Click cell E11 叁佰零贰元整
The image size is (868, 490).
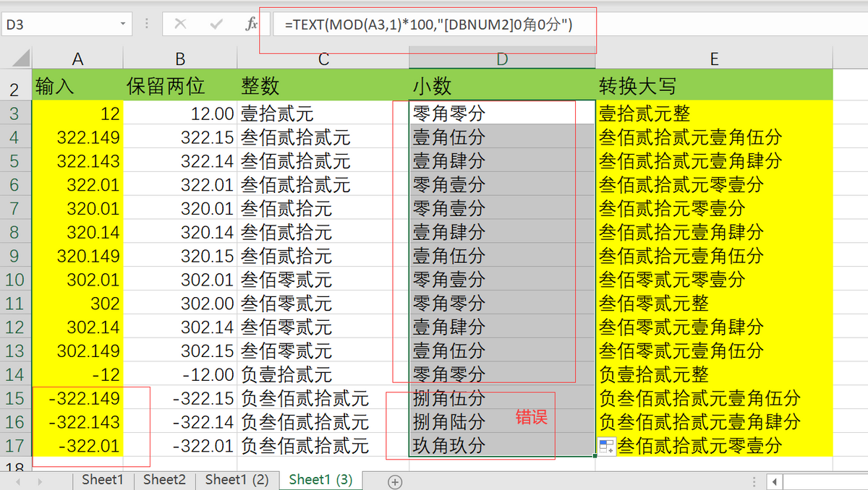(714, 303)
